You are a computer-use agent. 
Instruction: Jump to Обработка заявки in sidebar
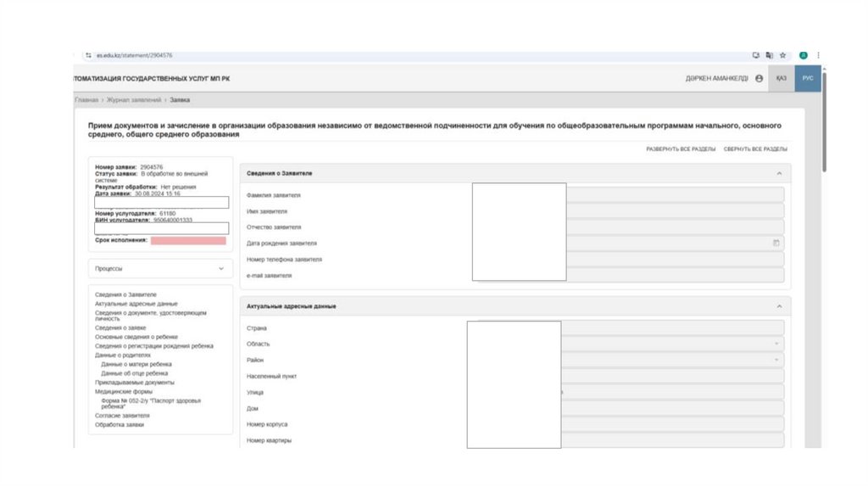120,425
